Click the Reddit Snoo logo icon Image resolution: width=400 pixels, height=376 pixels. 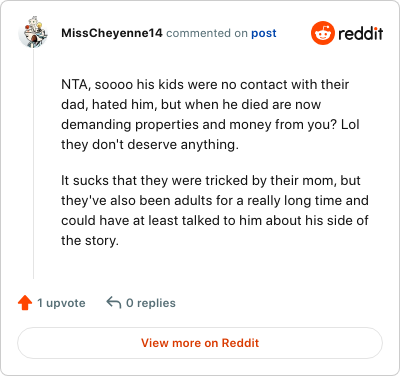coord(322,33)
